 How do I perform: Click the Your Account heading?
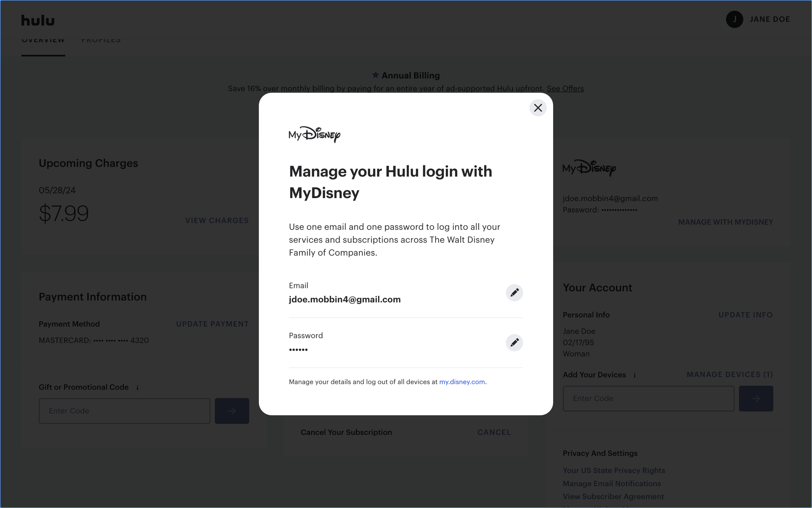point(597,288)
